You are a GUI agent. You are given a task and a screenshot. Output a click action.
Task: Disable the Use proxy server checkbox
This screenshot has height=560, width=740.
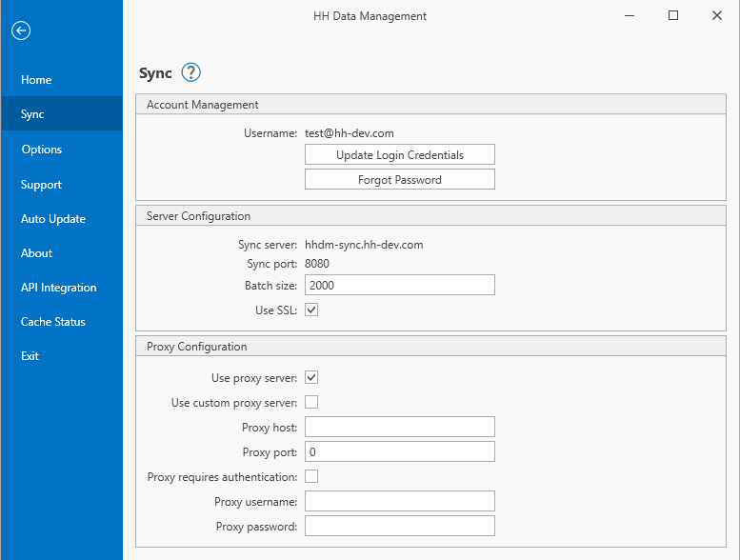(311, 378)
